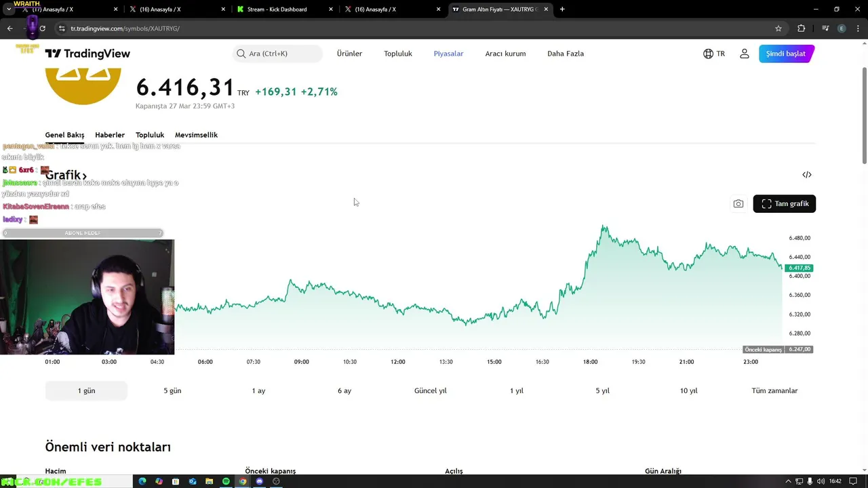Click the Ara search field
This screenshot has height=488, width=868.
(x=278, y=54)
